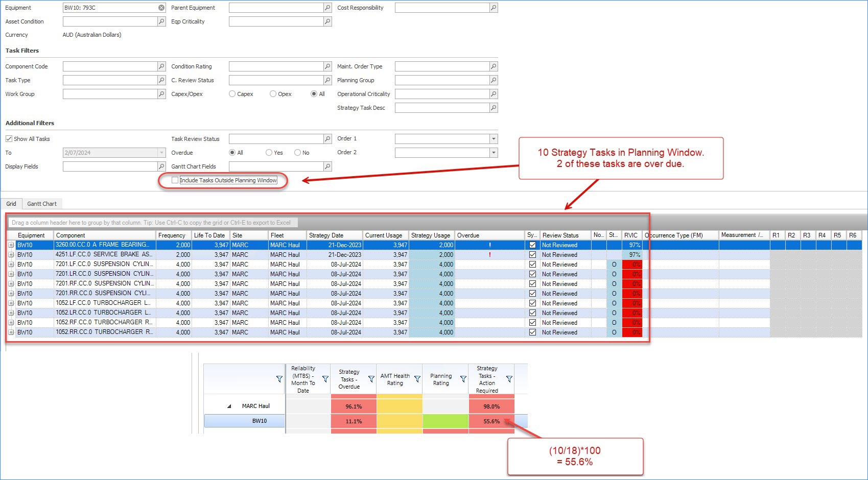Expand the 4251.LF.CC.0 SERVICE BRAKE row
This screenshot has width=868, height=480.
pyautogui.click(x=11, y=255)
